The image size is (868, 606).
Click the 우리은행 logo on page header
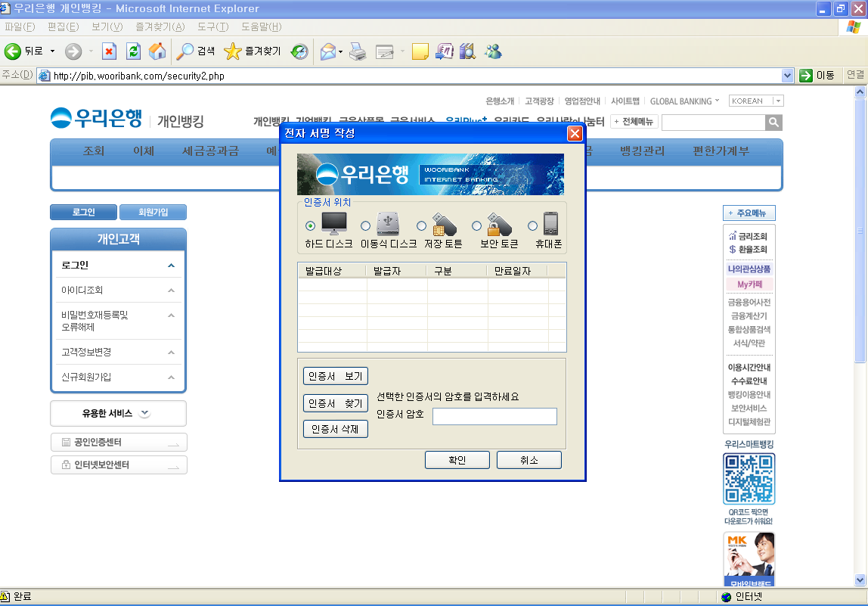pyautogui.click(x=96, y=118)
